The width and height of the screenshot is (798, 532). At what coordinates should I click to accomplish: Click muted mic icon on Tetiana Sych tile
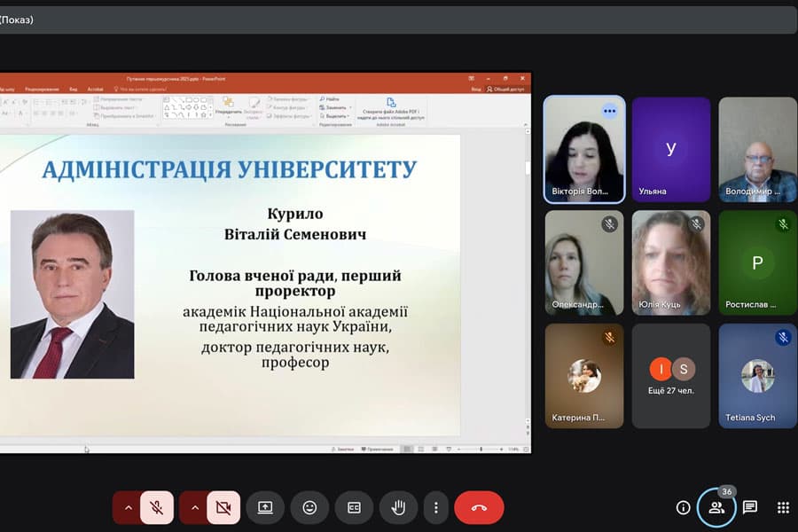point(783,337)
